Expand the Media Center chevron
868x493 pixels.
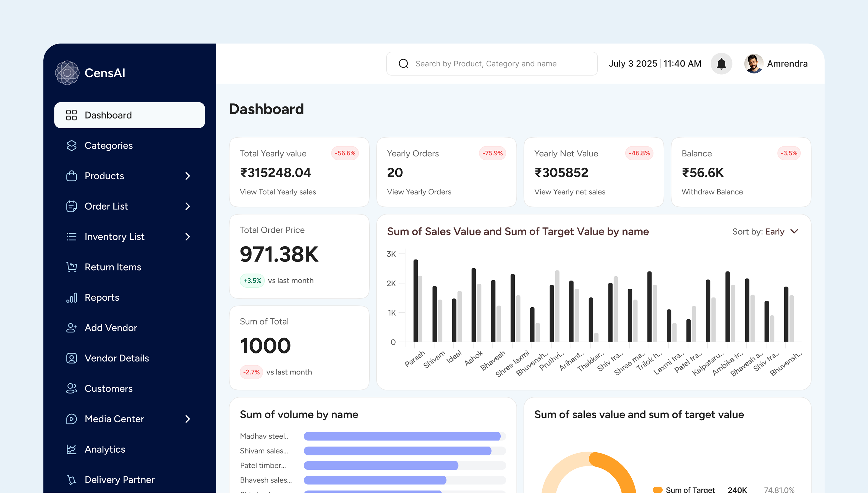pyautogui.click(x=188, y=419)
